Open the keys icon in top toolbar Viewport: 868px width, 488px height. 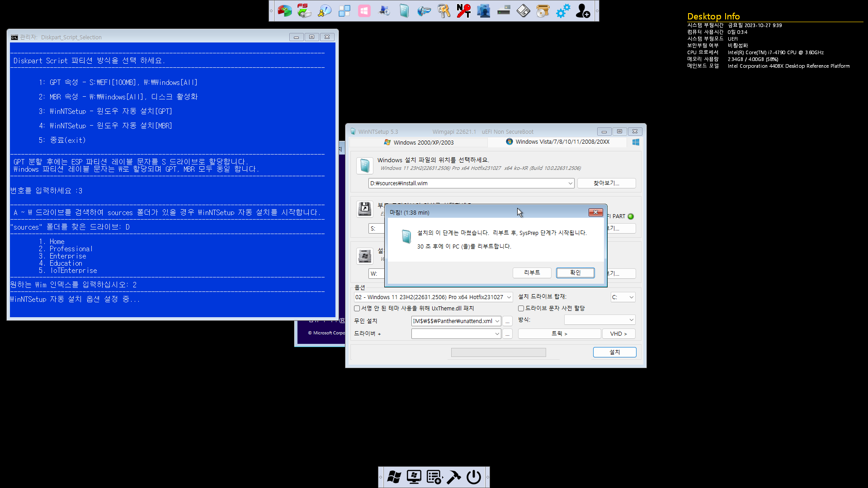(443, 11)
